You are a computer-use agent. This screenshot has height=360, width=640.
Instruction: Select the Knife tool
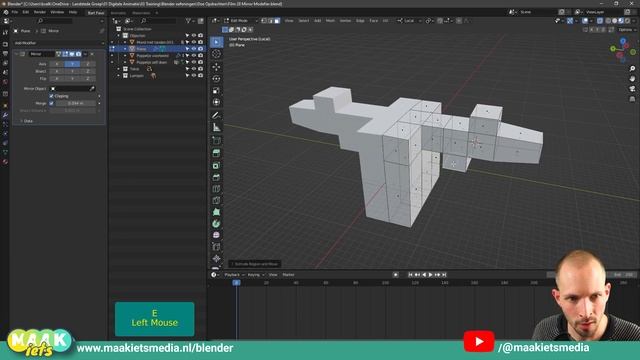216,201
